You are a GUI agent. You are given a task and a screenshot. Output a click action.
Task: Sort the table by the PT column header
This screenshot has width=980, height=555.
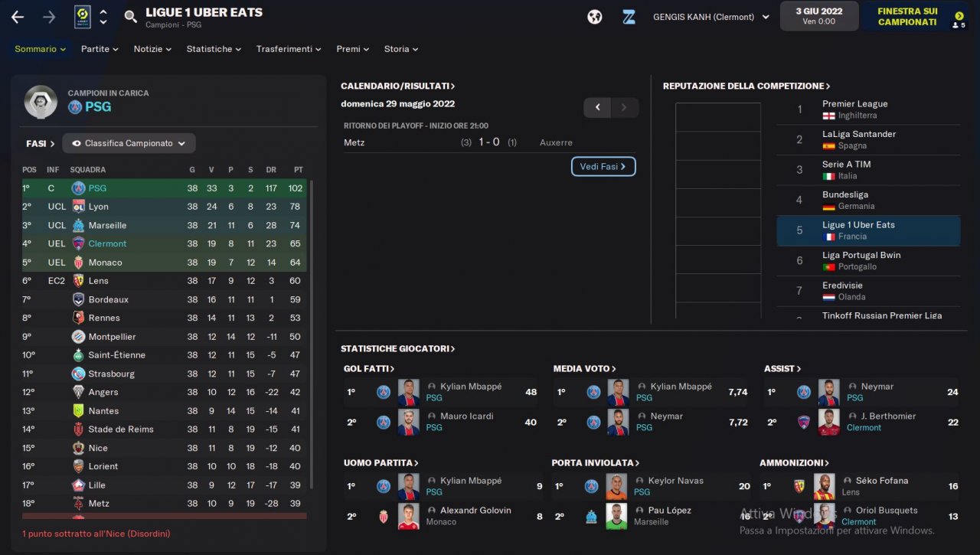298,170
